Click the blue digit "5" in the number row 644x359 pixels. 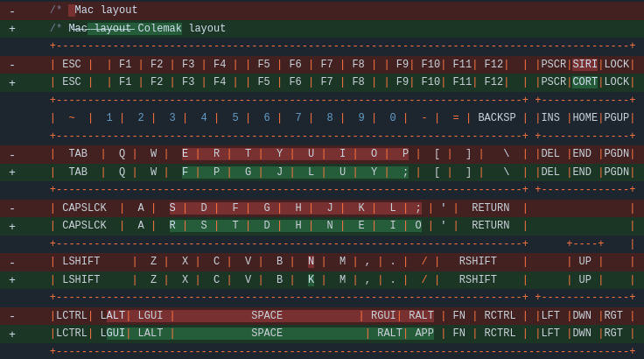click(235, 117)
